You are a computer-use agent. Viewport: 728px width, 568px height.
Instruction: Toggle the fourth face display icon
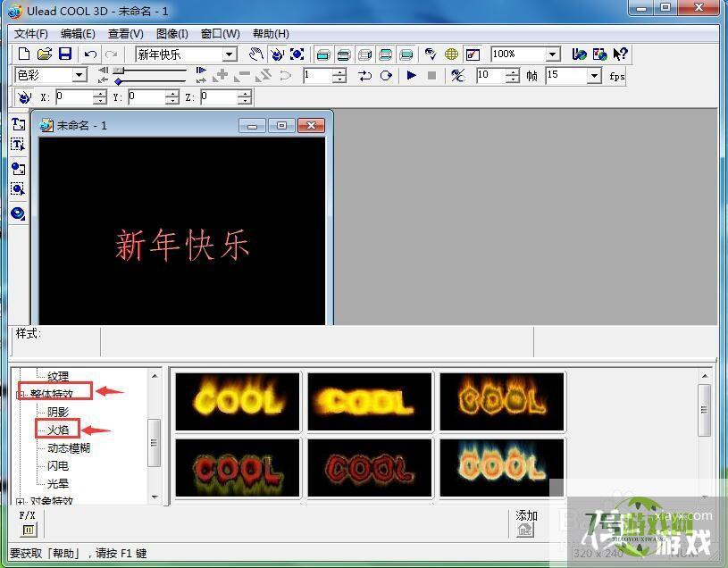click(x=385, y=54)
